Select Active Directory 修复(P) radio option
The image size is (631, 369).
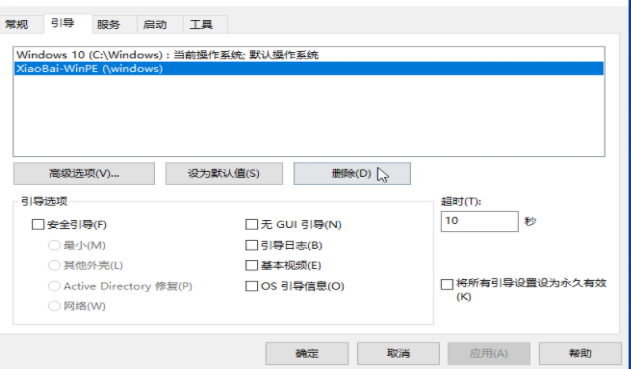(x=54, y=286)
